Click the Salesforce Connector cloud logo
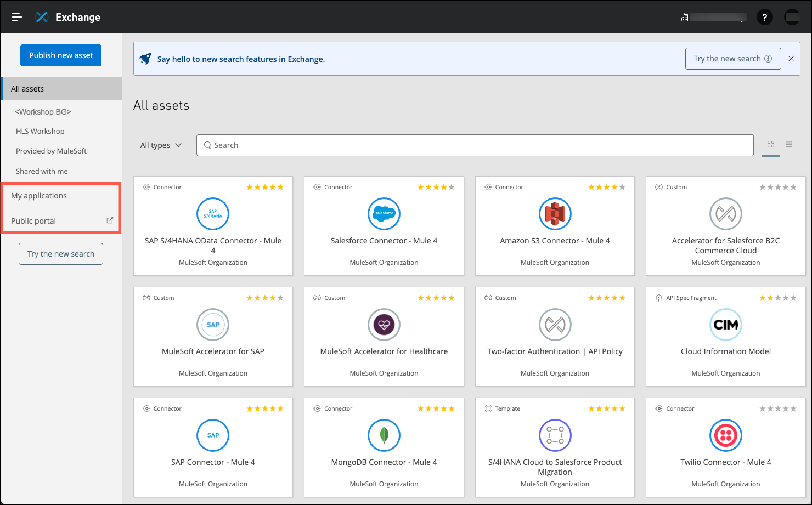Image resolution: width=812 pixels, height=505 pixels. tap(384, 214)
